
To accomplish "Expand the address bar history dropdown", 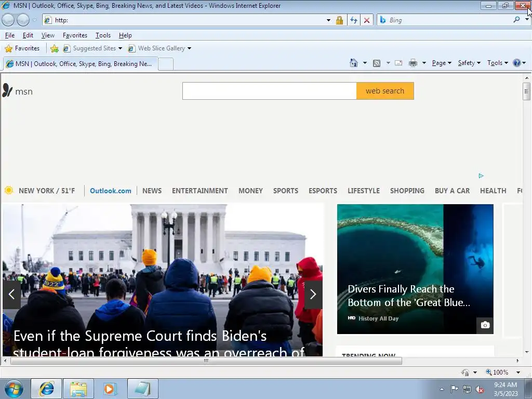I will 328,20.
